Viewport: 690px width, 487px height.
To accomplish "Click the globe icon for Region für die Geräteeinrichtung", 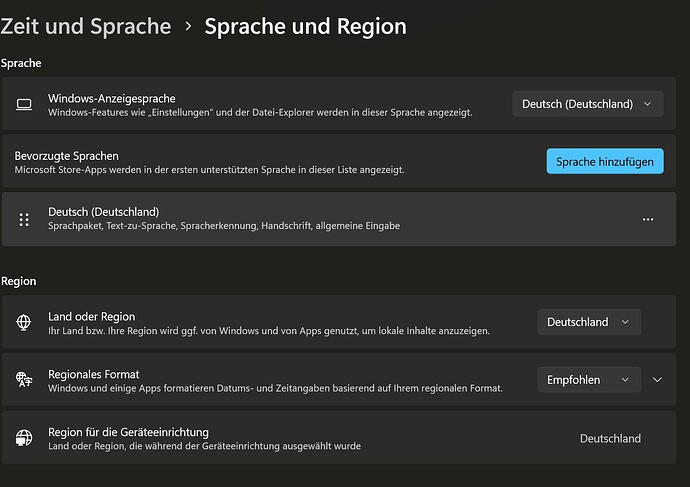I will pyautogui.click(x=25, y=438).
